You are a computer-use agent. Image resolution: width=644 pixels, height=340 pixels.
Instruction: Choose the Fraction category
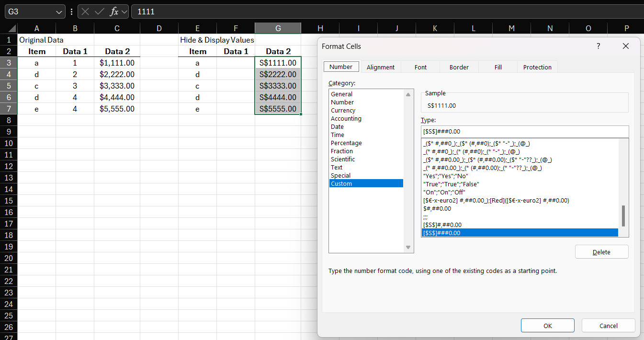coord(366,151)
